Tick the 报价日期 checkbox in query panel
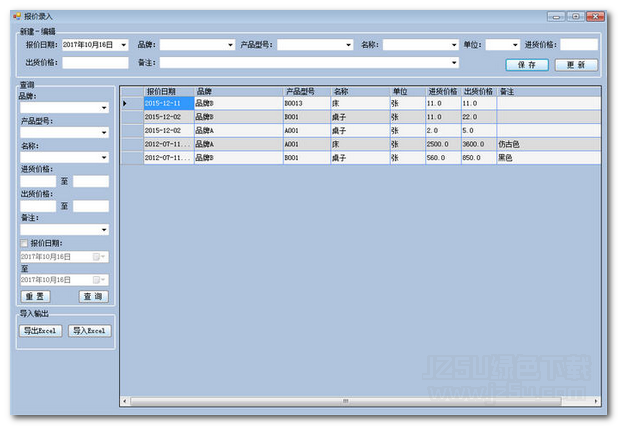The height and width of the screenshot is (426, 618). coord(24,243)
